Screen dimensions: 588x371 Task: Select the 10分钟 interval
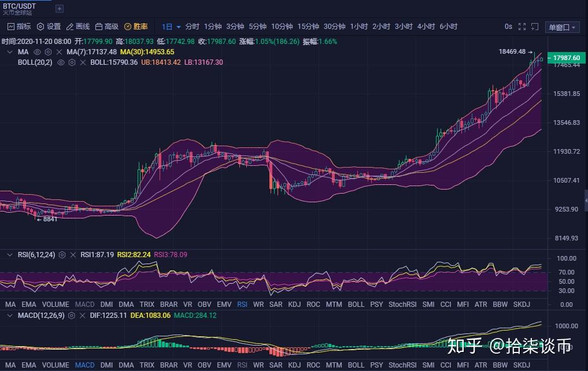[x=282, y=27]
